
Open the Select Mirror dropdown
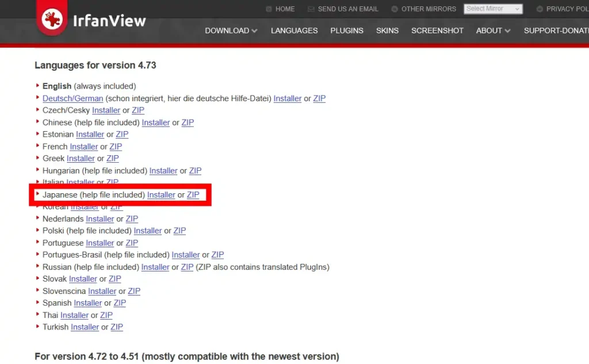(x=493, y=8)
